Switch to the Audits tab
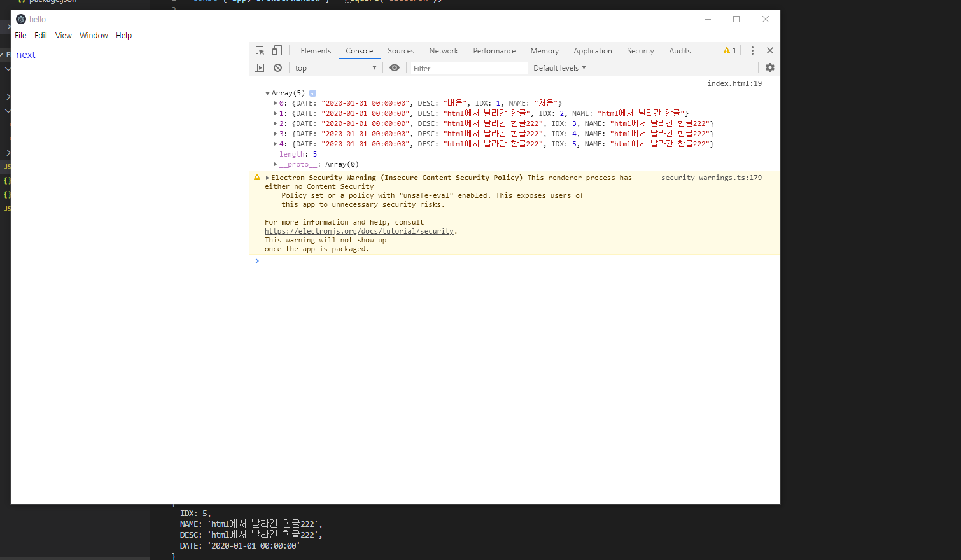961x560 pixels. coord(680,51)
